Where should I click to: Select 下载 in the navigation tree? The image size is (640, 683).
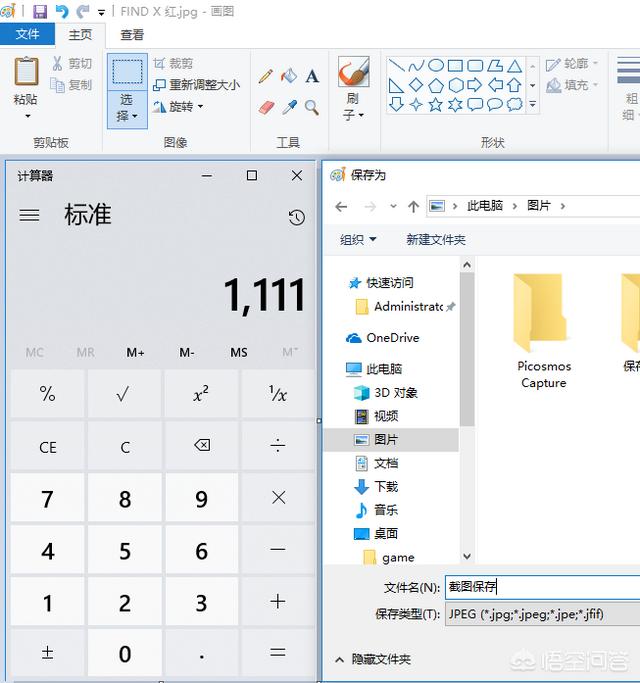[386, 487]
